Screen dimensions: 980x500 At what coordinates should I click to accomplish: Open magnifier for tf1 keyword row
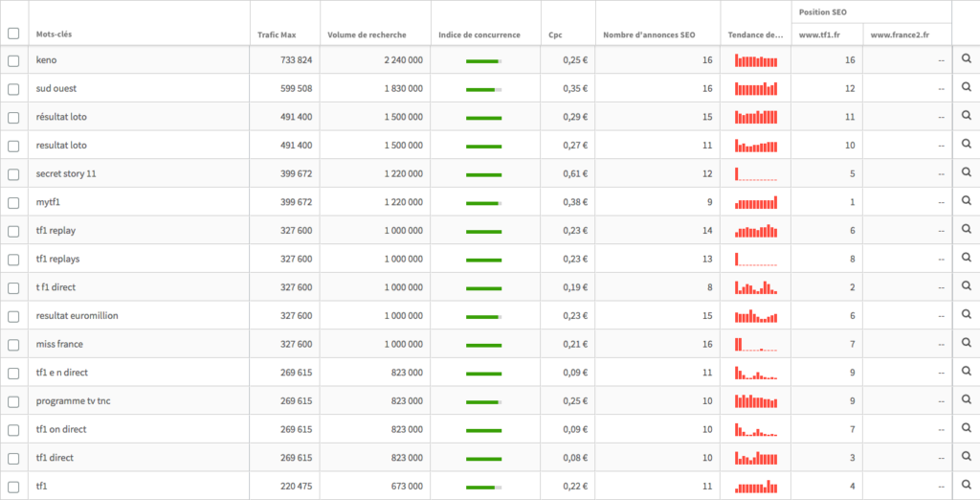click(x=966, y=485)
